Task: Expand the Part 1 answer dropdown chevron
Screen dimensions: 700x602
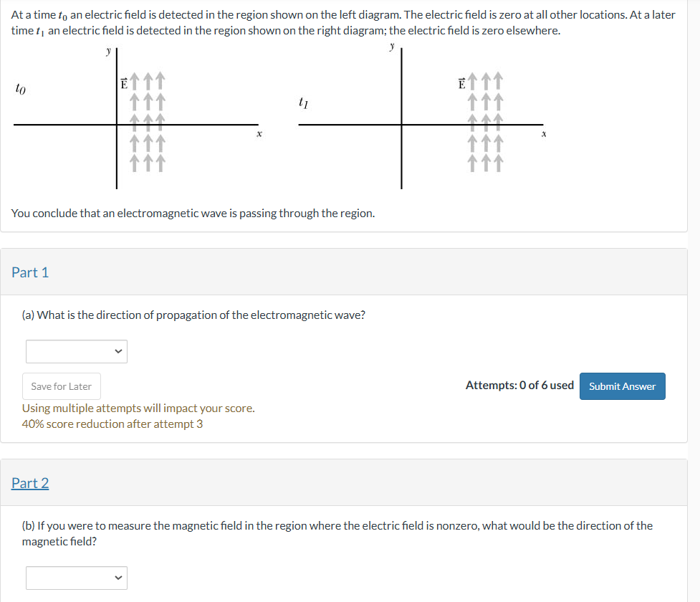Action: pos(119,351)
